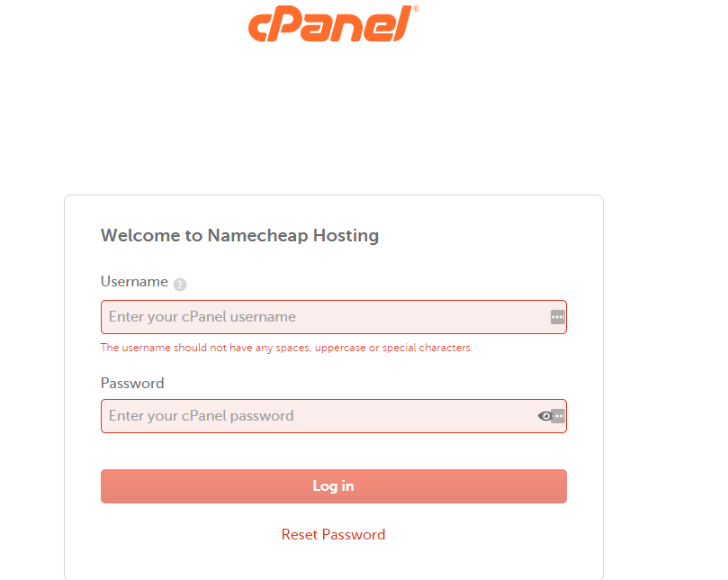The width and height of the screenshot is (728, 580).
Task: Click the Username field label
Action: (x=134, y=282)
